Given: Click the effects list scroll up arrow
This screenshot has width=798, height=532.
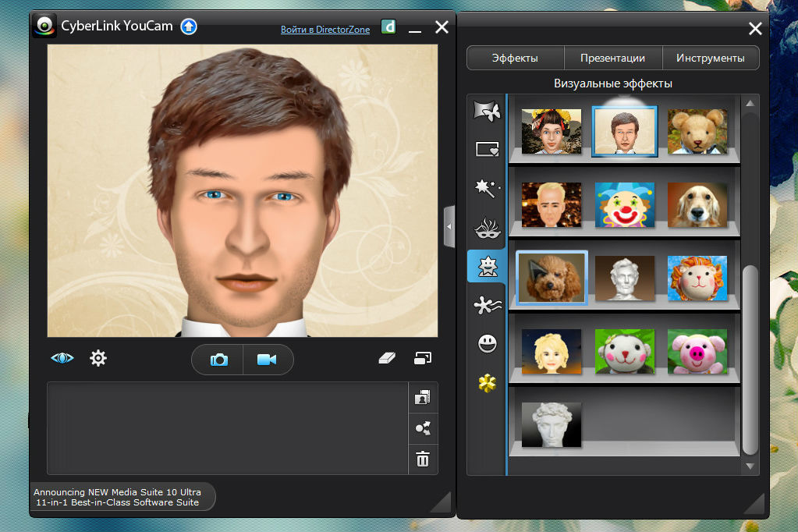Looking at the screenshot, I should (750, 103).
